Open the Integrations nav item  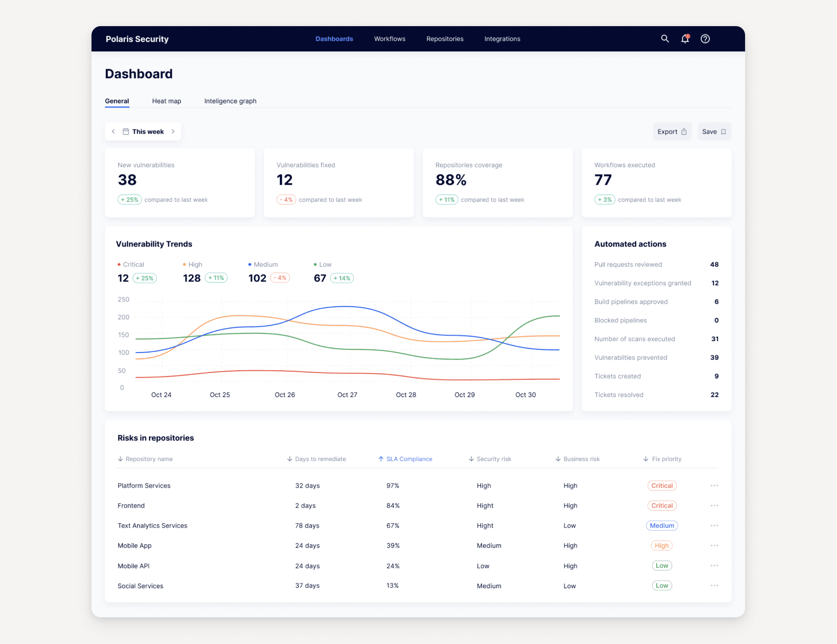502,39
